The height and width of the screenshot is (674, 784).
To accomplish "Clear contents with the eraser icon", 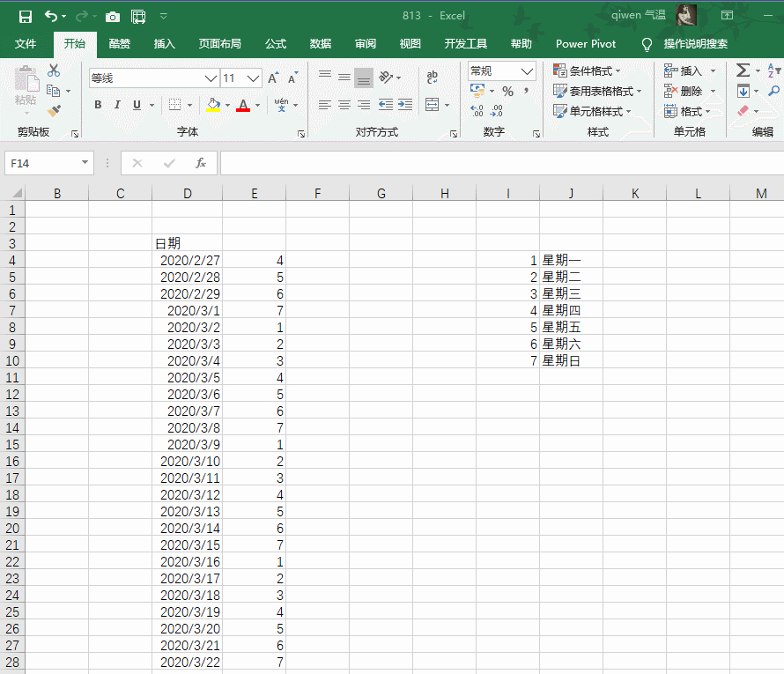I will [743, 110].
